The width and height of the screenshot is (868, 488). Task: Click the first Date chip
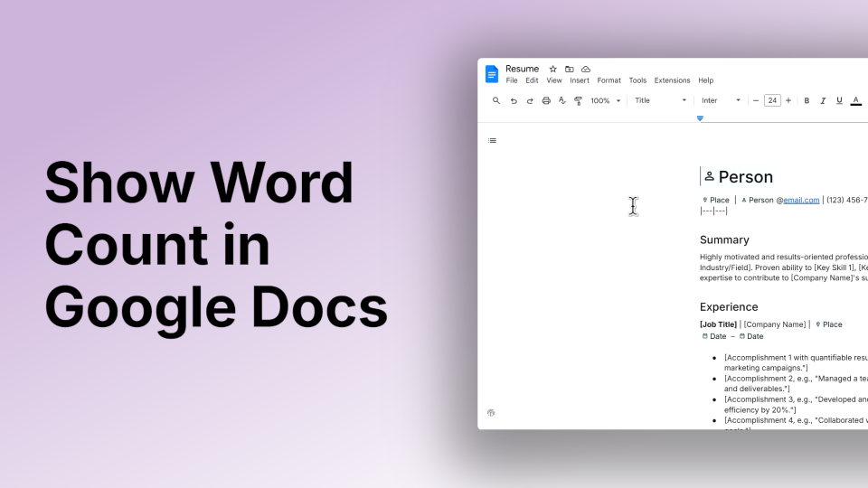pos(714,336)
